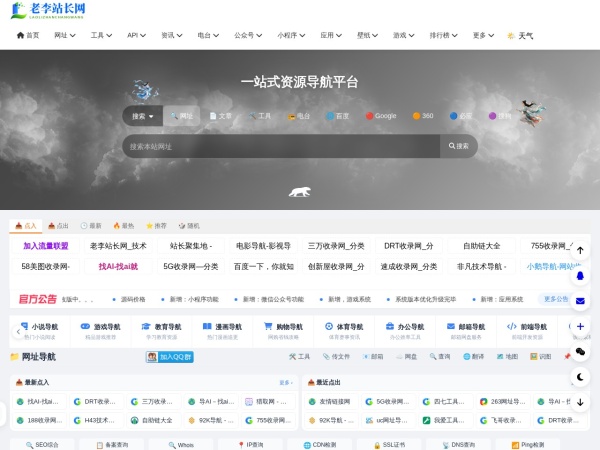The image size is (600, 450).
Task: Click the plus floating button
Action: [580, 326]
